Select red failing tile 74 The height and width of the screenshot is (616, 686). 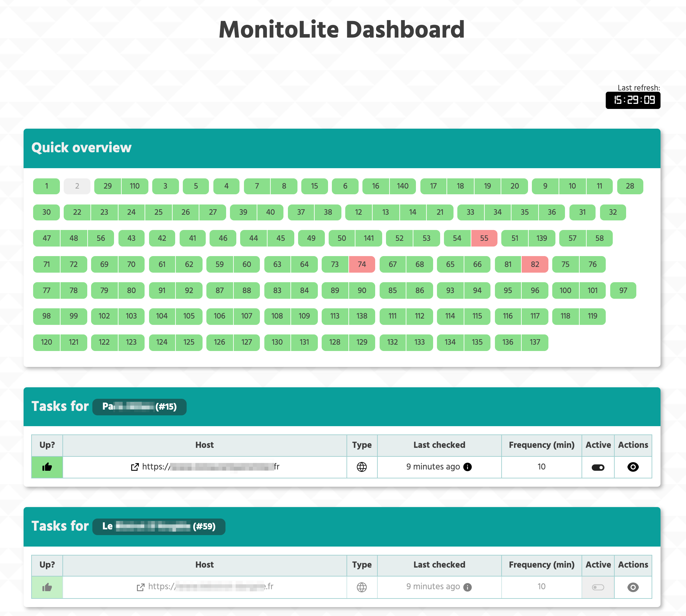(x=362, y=264)
